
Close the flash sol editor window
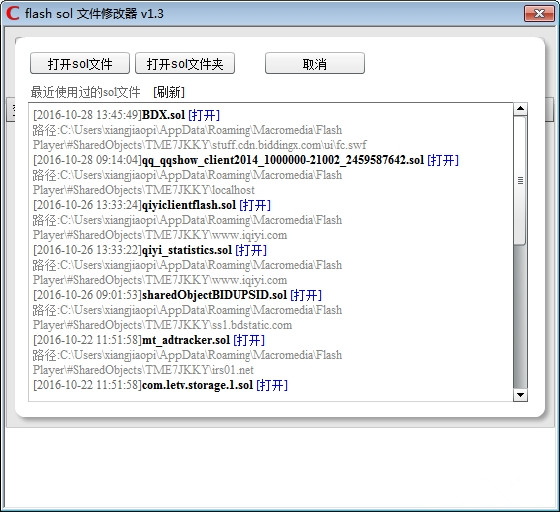pos(539,14)
